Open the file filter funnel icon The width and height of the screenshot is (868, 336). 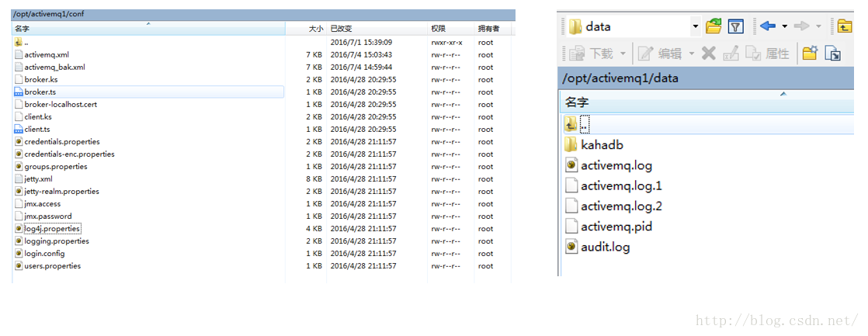(735, 26)
